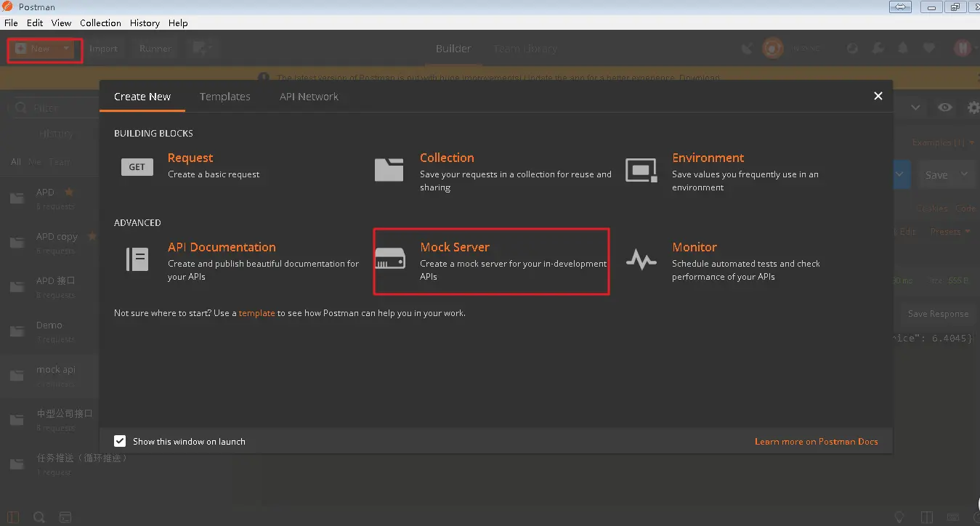Open the Postman console icon

[x=65, y=517]
